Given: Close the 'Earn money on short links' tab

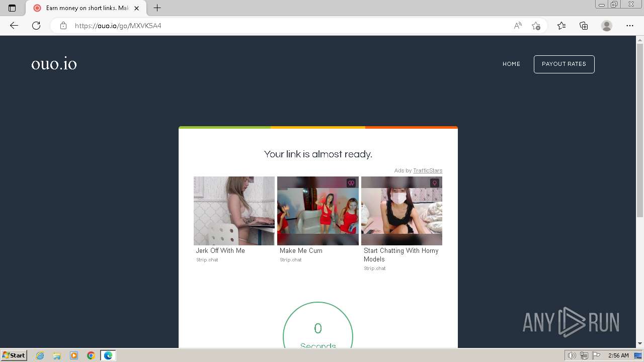Looking at the screenshot, I should coord(136,8).
